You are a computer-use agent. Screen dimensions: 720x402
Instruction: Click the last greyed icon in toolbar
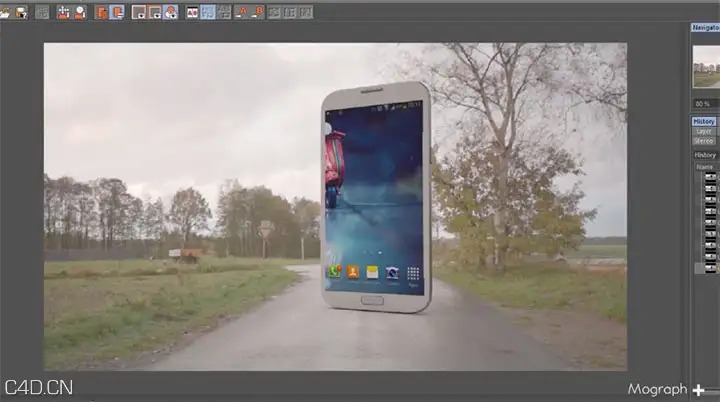306,12
